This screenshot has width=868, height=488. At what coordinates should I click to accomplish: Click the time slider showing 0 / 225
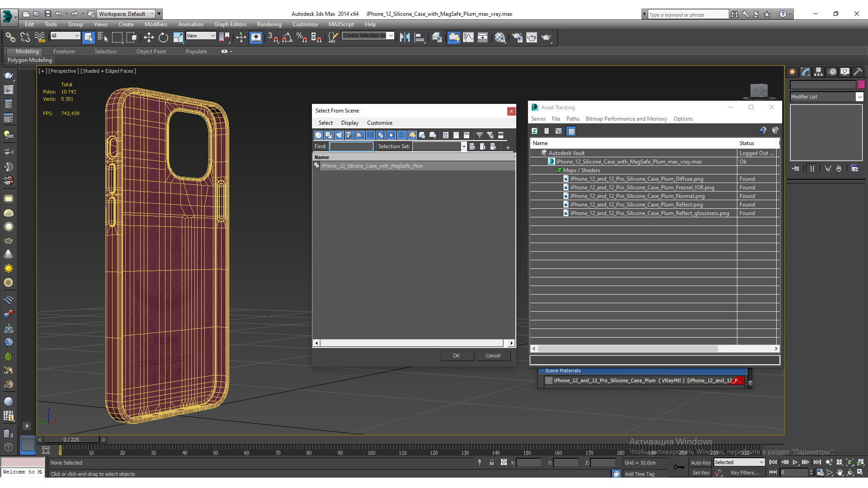71,439
